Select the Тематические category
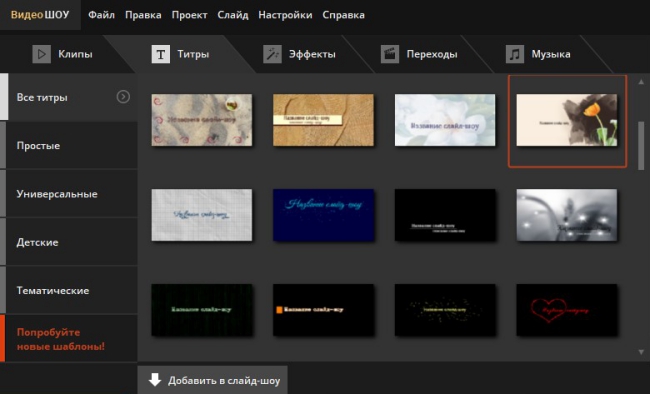Viewport: 650px width, 394px height. pos(69,290)
